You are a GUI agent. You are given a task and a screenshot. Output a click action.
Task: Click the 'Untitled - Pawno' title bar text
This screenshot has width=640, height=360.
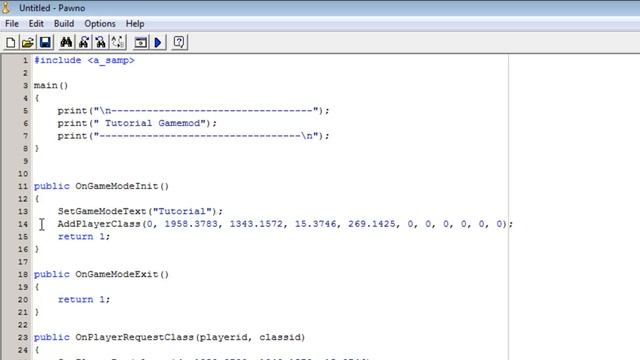(x=52, y=8)
